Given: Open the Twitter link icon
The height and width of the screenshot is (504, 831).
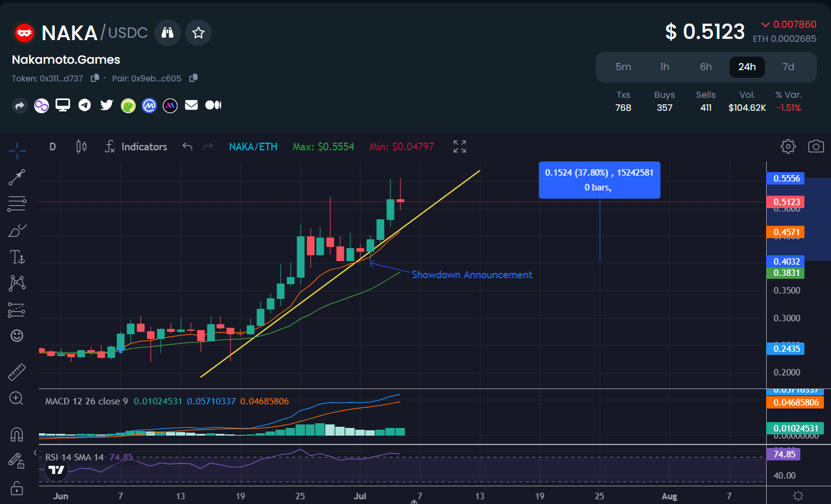Looking at the screenshot, I should click(107, 105).
